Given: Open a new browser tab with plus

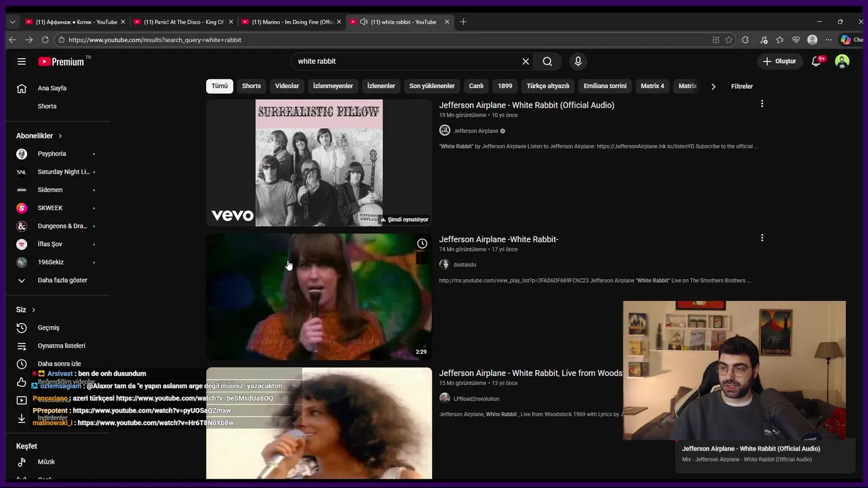Looking at the screenshot, I should 463,22.
